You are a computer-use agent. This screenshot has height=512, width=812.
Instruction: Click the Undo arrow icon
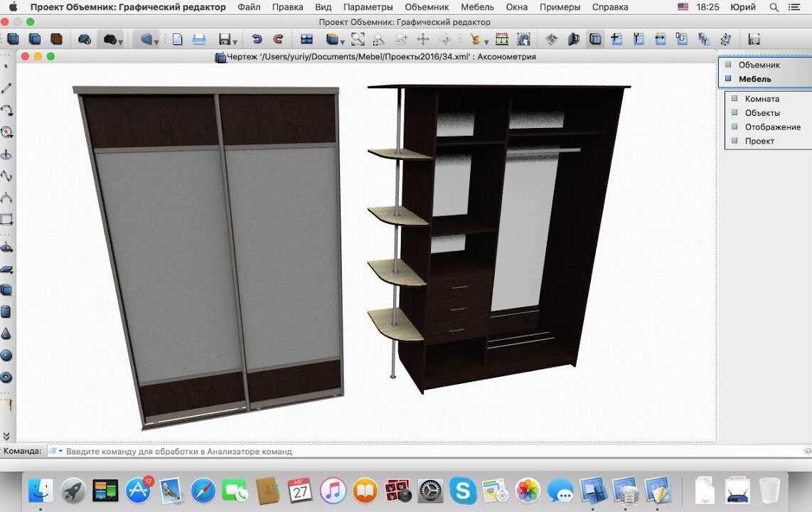point(257,39)
